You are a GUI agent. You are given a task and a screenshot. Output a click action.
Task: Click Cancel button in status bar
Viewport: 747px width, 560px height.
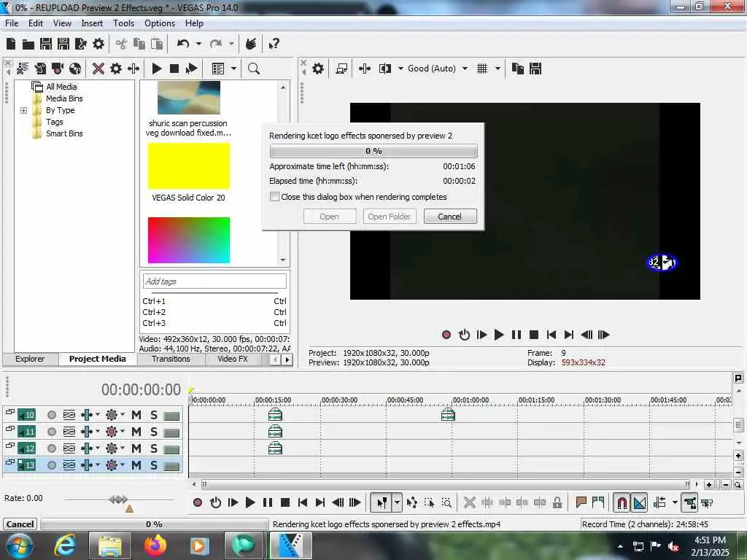(x=20, y=524)
